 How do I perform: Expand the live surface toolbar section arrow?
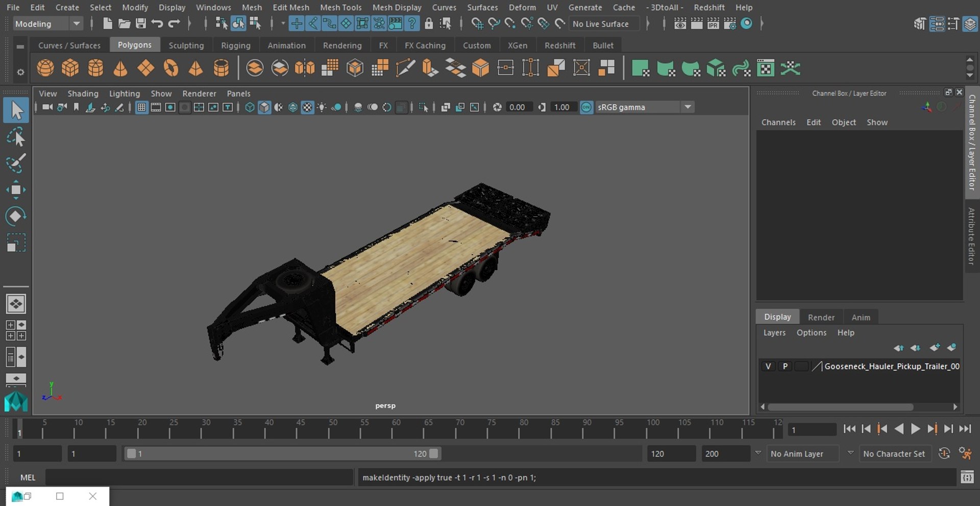click(x=648, y=23)
